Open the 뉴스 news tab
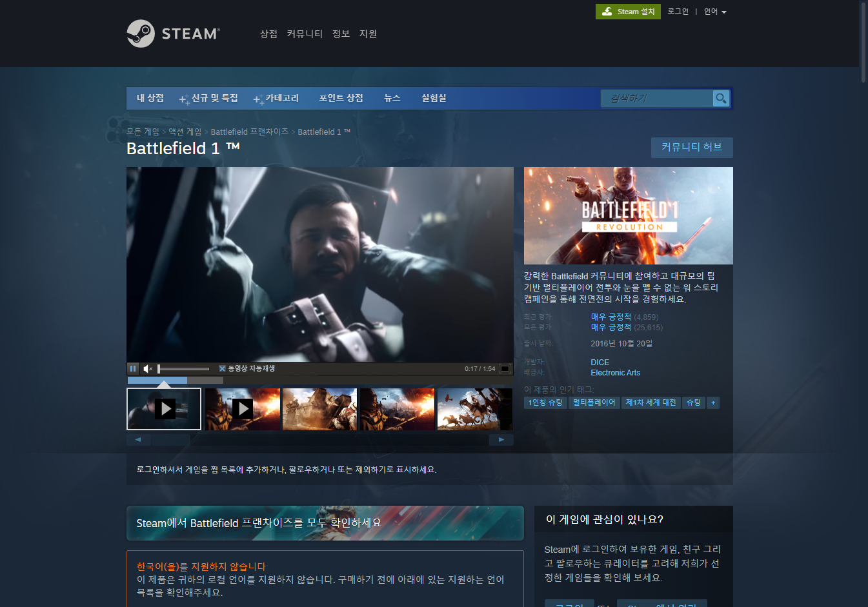The height and width of the screenshot is (607, 868). click(392, 98)
